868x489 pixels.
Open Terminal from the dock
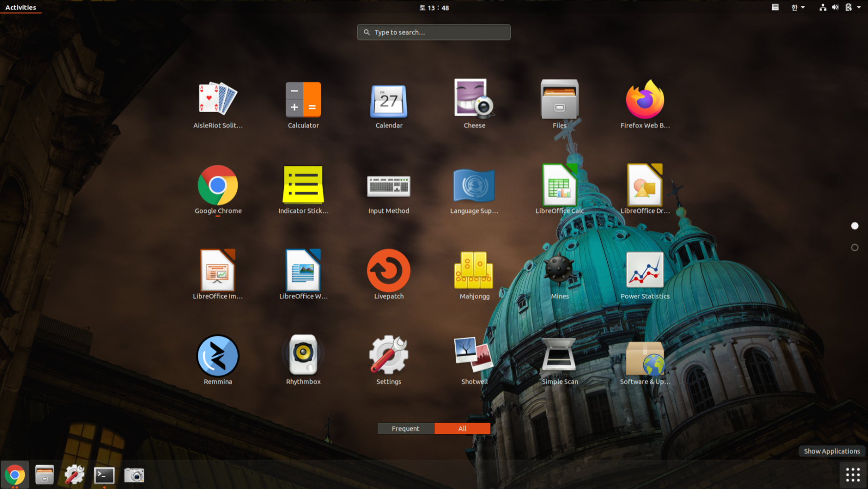coord(104,475)
